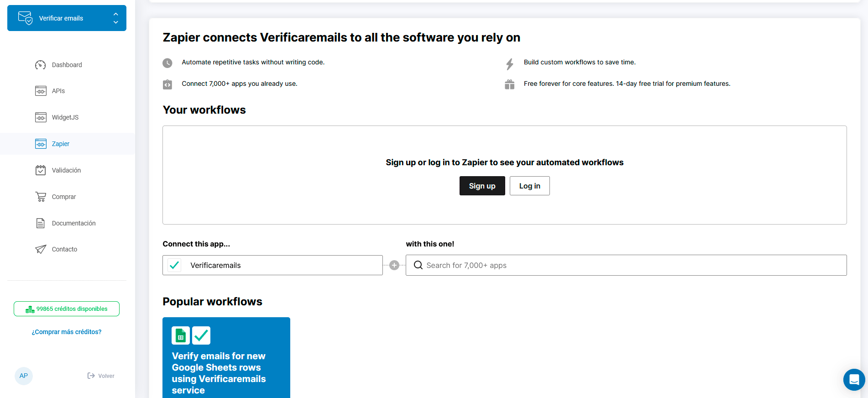Click the green checkmark app logo
The height and width of the screenshot is (398, 868).
tap(174, 265)
